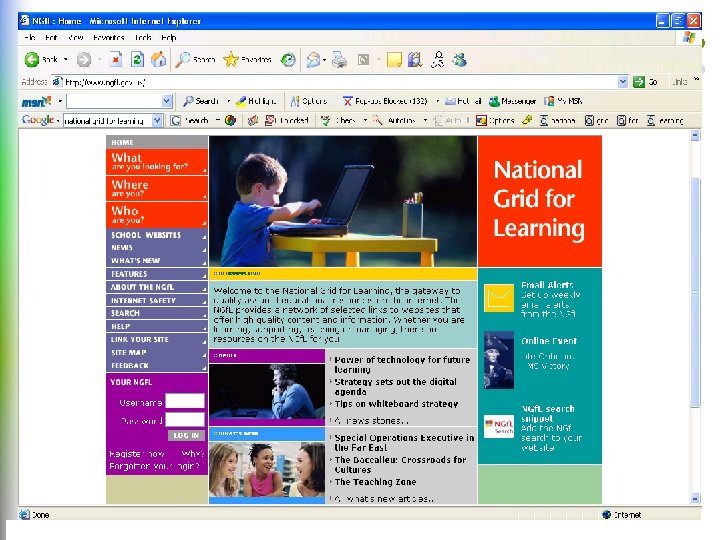Open School Websites in the sidebar

(x=157, y=235)
